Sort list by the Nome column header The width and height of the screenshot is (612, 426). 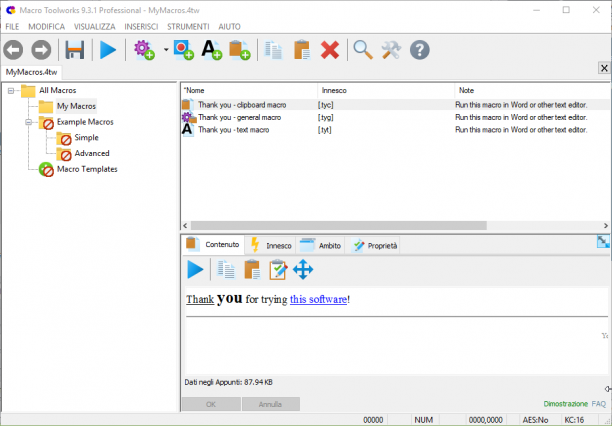249,91
